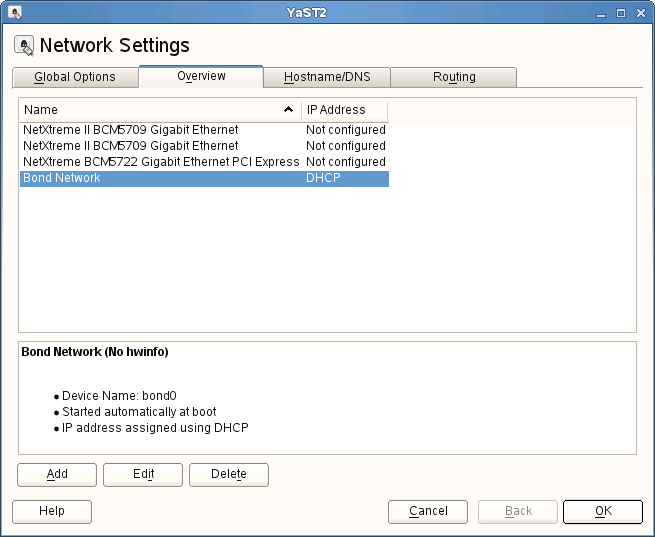Switch to the Global Options tab
Screen dimensions: 655x537
[x=75, y=77]
